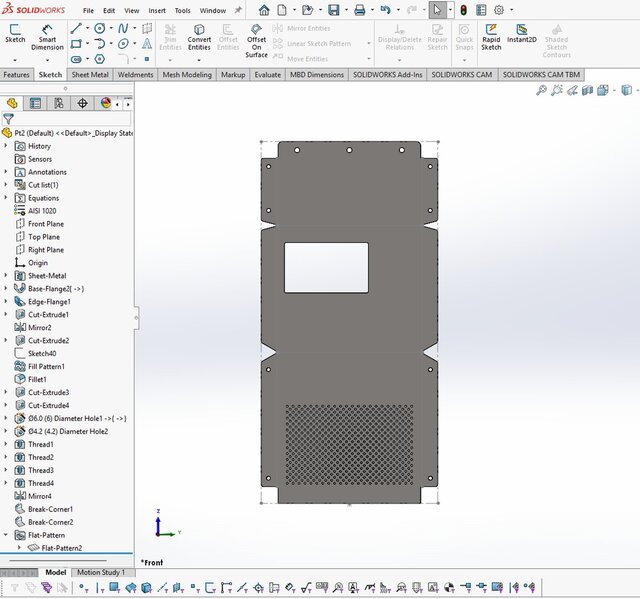Activate Smart Dimension tool
Screen dimensions: 640x599
(x=47, y=37)
